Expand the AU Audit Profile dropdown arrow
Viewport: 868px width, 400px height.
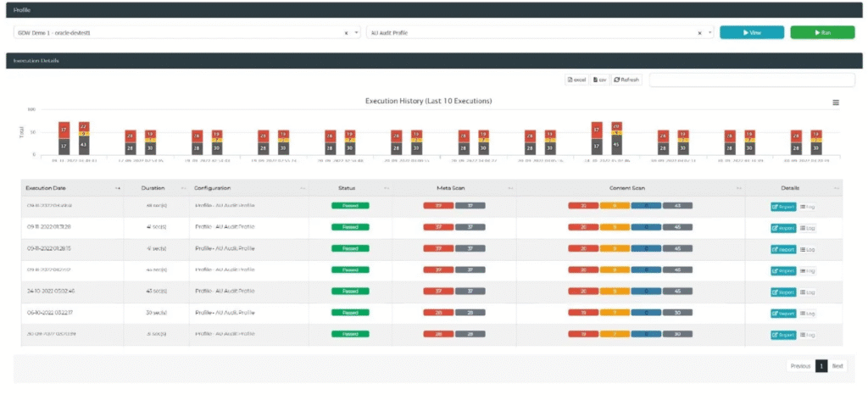[x=709, y=33]
